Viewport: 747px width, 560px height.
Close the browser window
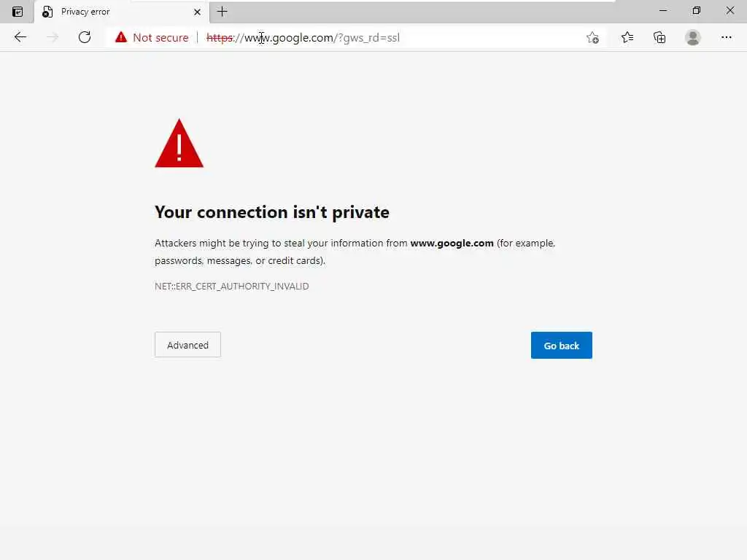click(730, 11)
